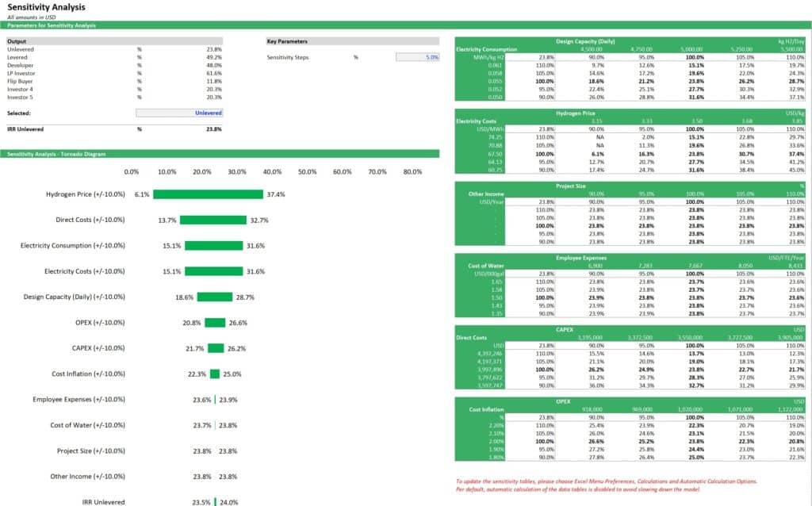This screenshot has height=506, width=812.
Task: Click the "Cost of Water" table row heading
Action: click(486, 266)
